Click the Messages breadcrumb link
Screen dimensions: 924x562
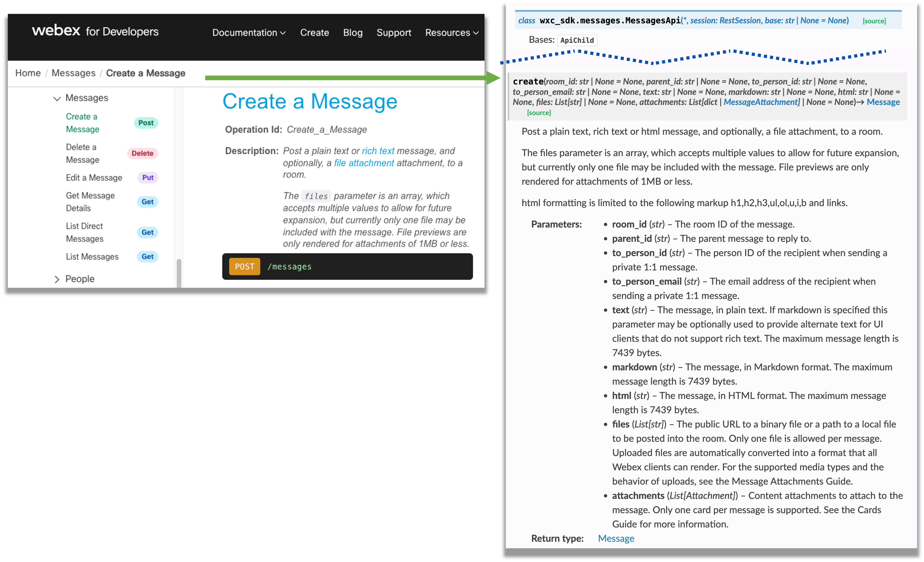point(73,73)
